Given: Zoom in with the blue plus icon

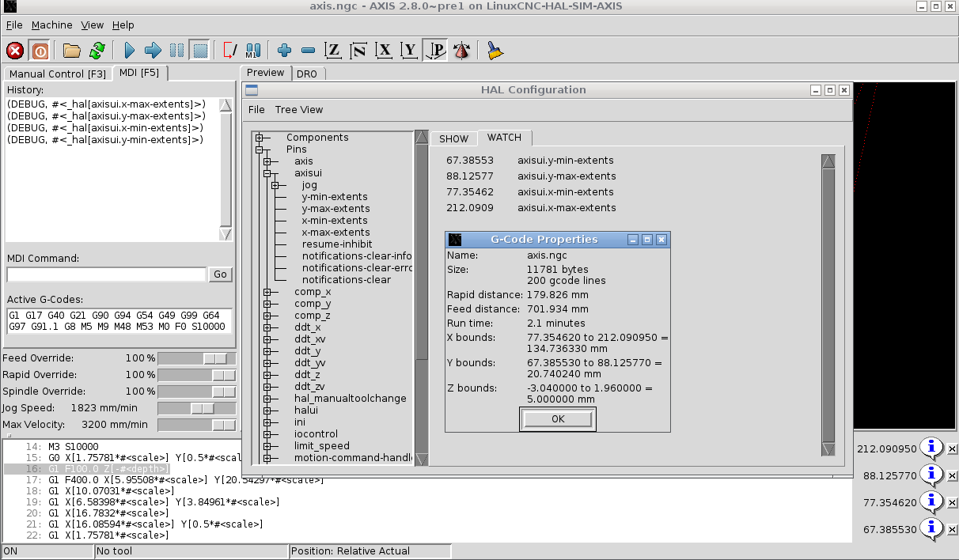Looking at the screenshot, I should coord(285,51).
